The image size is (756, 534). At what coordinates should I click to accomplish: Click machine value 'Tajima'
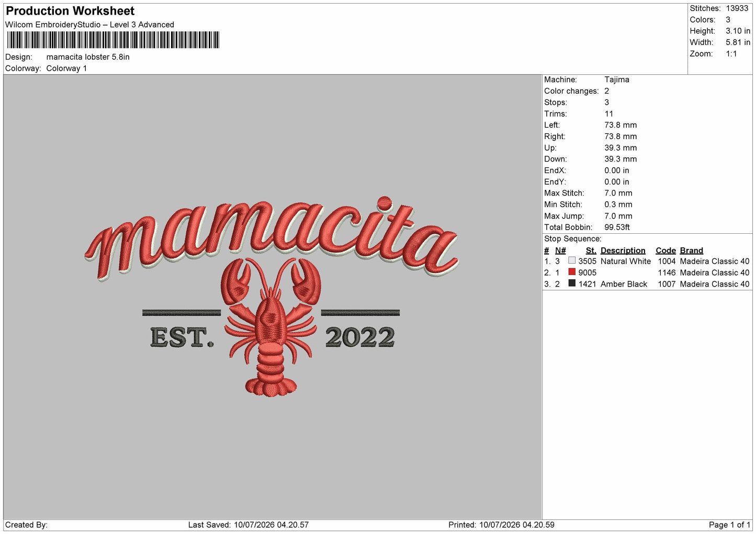pyautogui.click(x=617, y=79)
